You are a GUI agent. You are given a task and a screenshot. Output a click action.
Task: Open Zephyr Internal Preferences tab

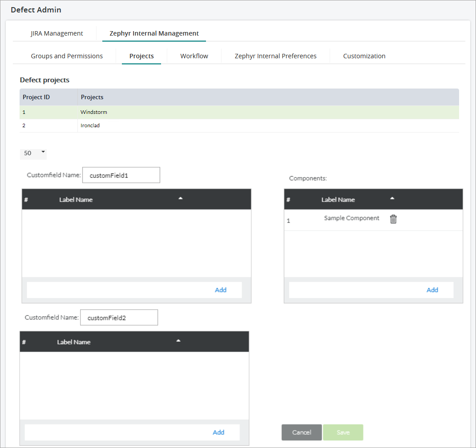[x=275, y=56]
